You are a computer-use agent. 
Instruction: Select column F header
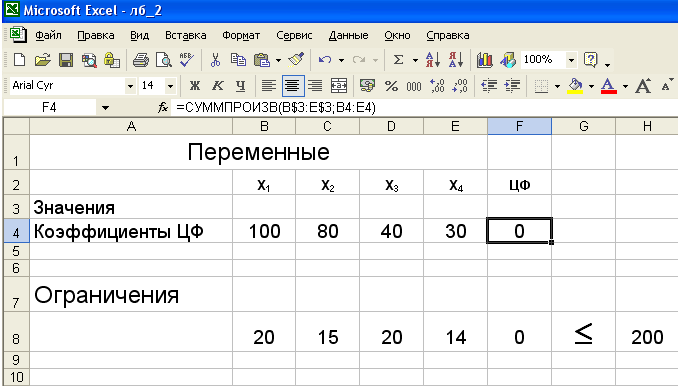coord(519,126)
